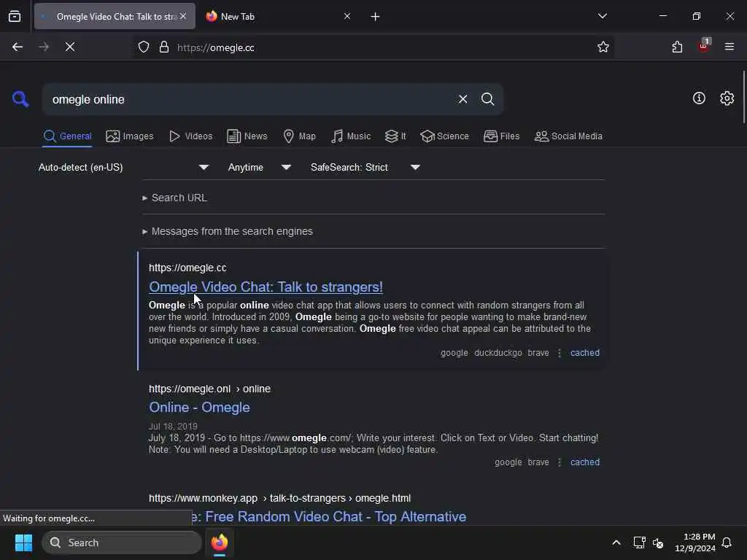Open the Auto-detect language dropdown
Screen dimensions: 747x560
tap(124, 167)
